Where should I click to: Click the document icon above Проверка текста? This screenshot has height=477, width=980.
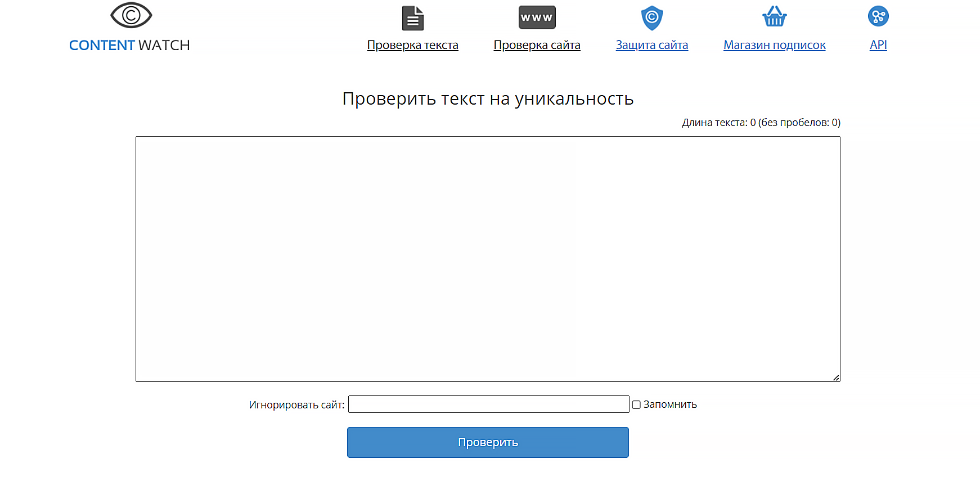413,18
